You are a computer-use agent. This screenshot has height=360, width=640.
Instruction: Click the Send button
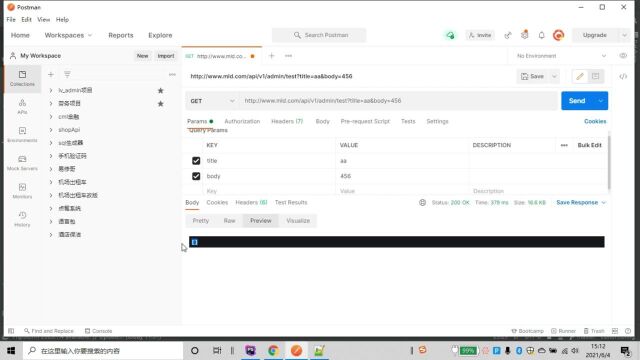click(x=577, y=101)
